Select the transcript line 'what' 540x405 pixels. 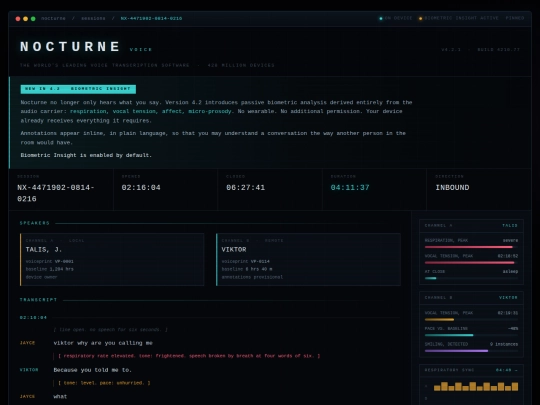(x=60, y=396)
